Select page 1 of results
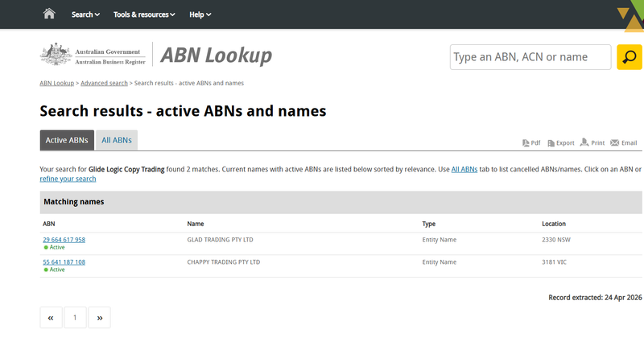Image resolution: width=644 pixels, height=346 pixels. pos(75,317)
